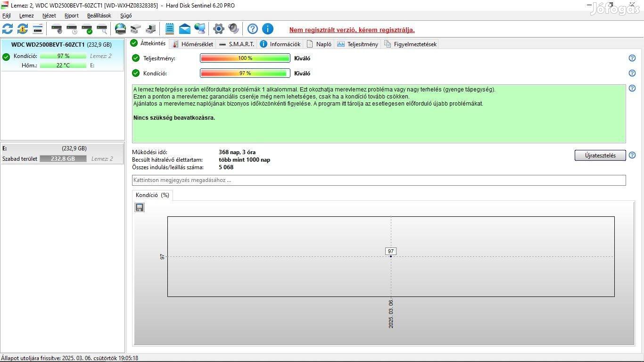644x362 pixels.
Task: Click the disk with clock test icon
Action: (72, 29)
